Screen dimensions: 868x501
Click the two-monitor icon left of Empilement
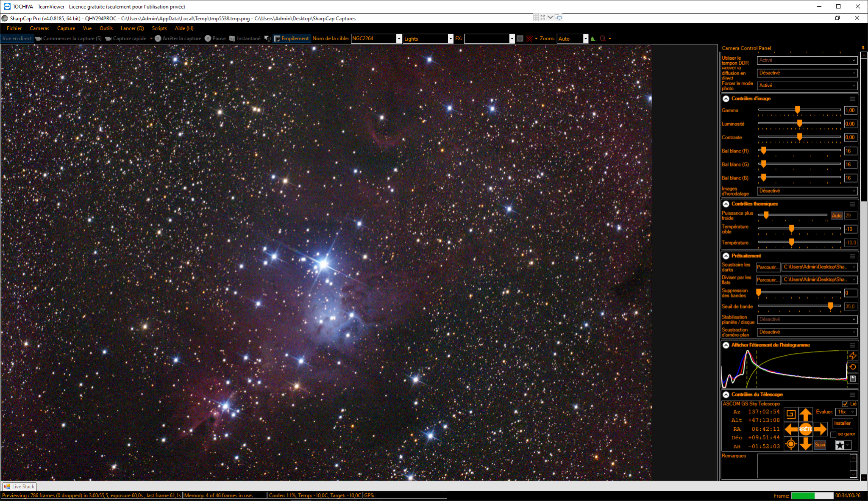(x=267, y=39)
